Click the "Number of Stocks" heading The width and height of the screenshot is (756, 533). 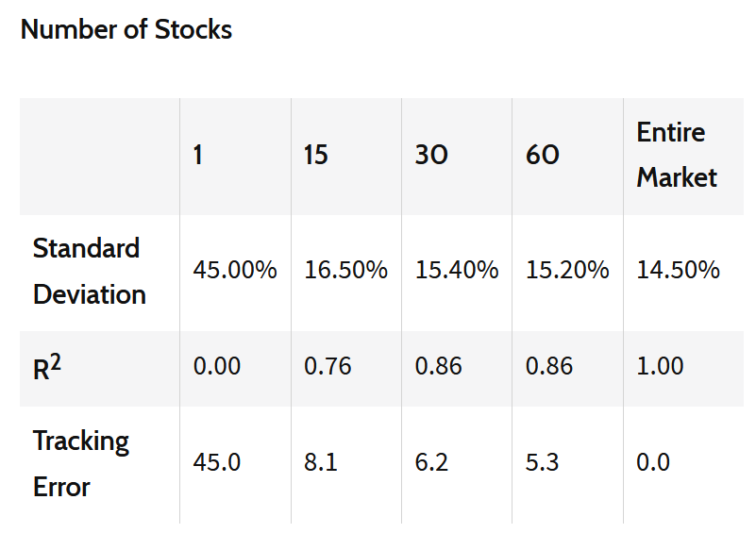tap(126, 29)
